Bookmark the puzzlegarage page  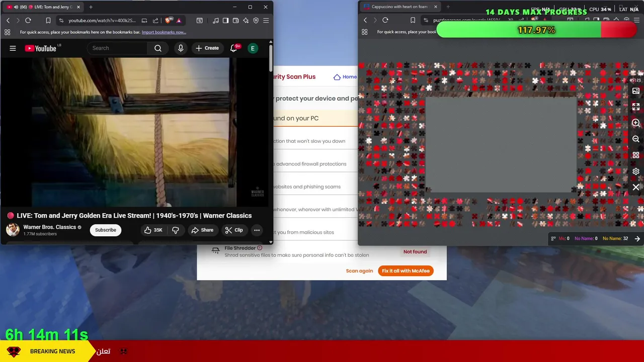pos(413,20)
